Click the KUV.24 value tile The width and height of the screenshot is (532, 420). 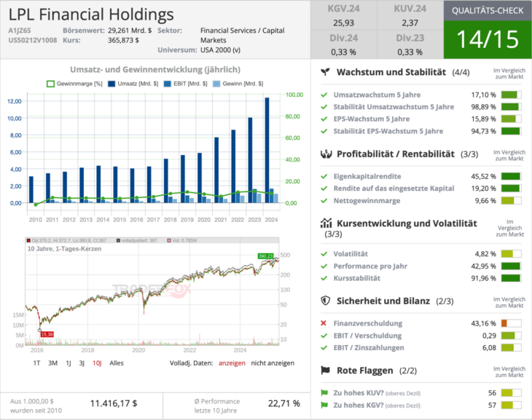point(410,15)
